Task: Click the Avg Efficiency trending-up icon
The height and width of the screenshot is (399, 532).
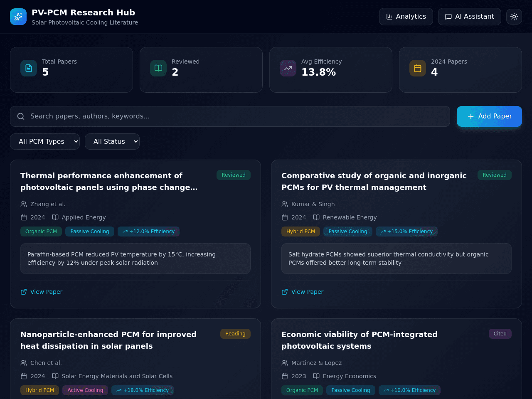Action: tap(288, 68)
